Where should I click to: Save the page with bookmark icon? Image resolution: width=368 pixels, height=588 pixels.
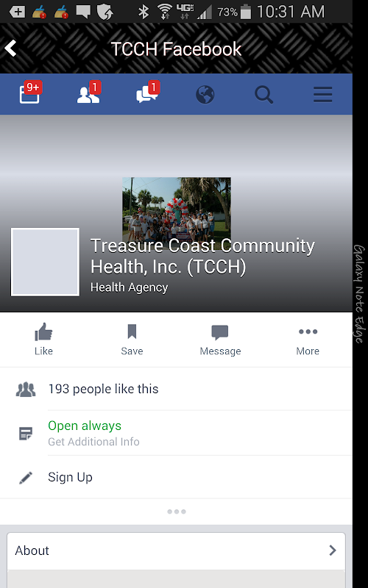tap(132, 340)
